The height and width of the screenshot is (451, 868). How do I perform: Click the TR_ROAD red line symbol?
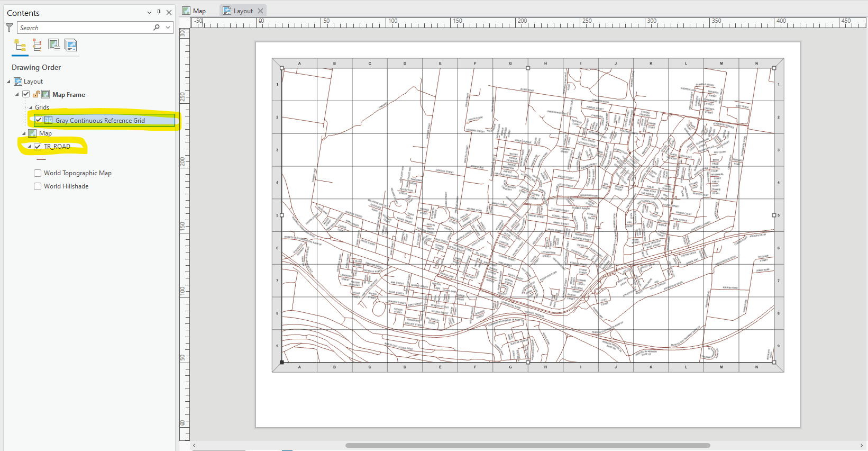41,159
